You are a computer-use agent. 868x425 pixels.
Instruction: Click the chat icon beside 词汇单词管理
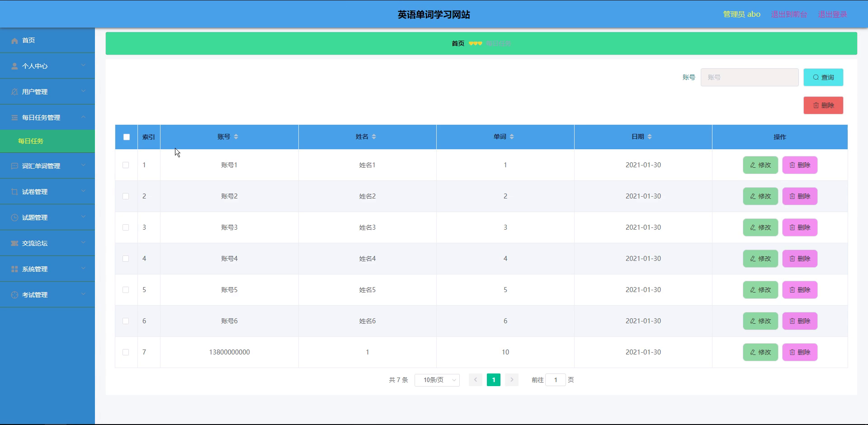14,166
